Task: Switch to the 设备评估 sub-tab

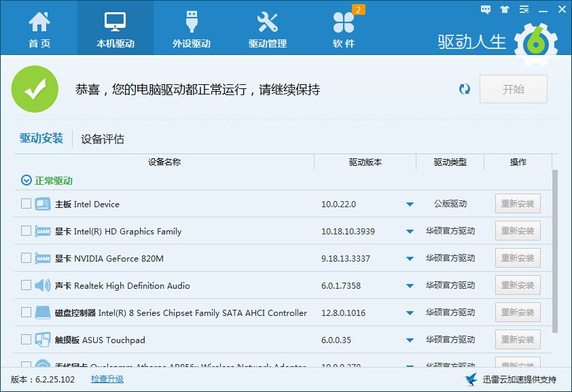Action: click(103, 139)
